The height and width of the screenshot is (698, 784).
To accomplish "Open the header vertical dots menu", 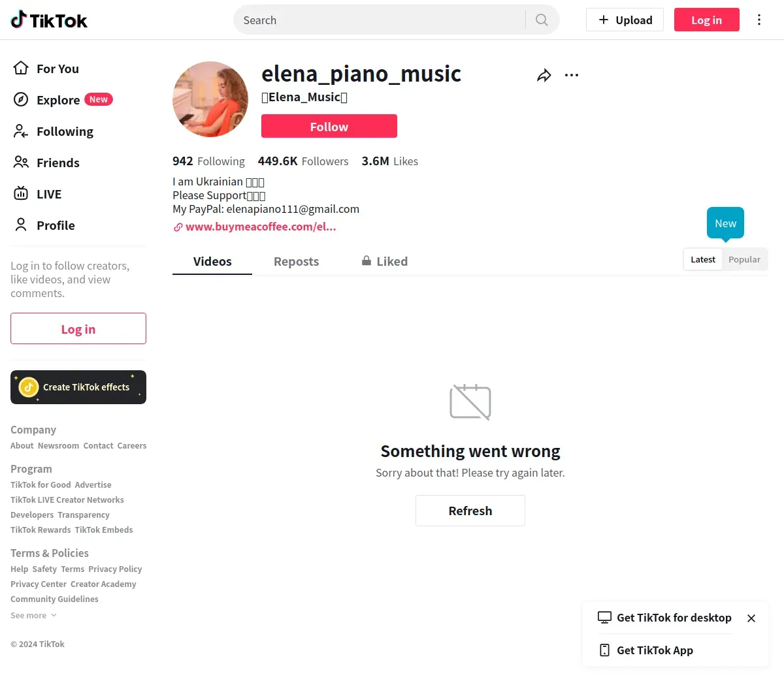I will [759, 20].
